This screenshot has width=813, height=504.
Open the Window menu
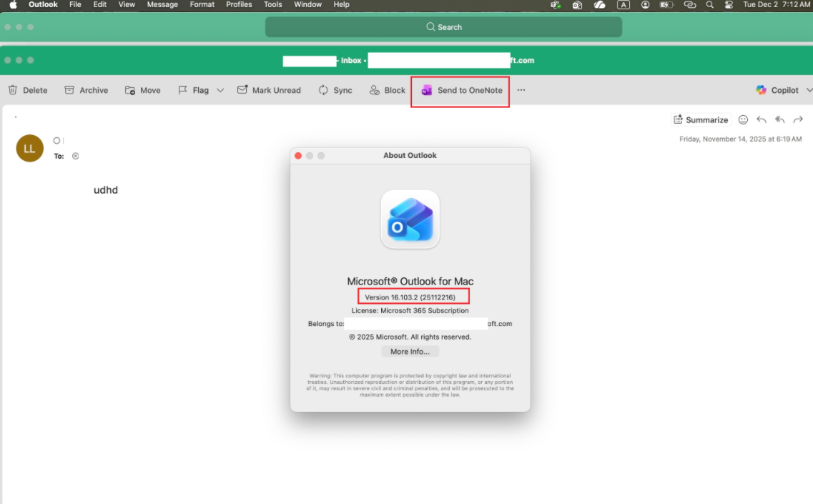(x=307, y=5)
